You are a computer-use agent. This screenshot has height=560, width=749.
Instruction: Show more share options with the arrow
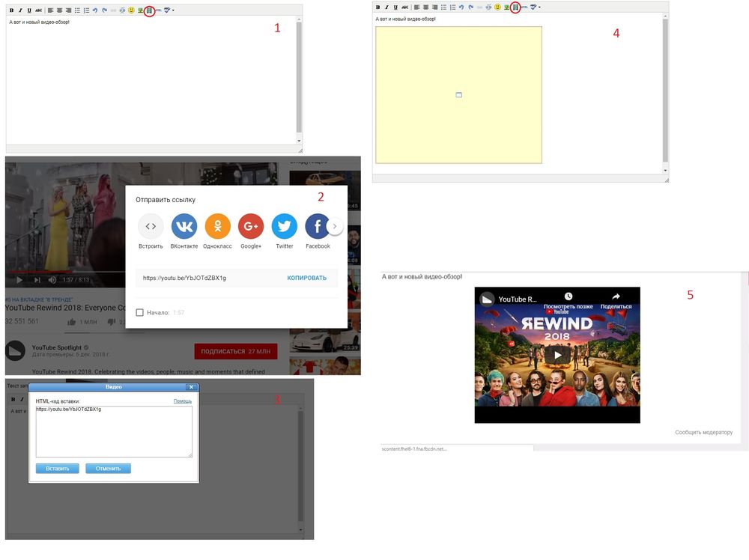point(335,226)
